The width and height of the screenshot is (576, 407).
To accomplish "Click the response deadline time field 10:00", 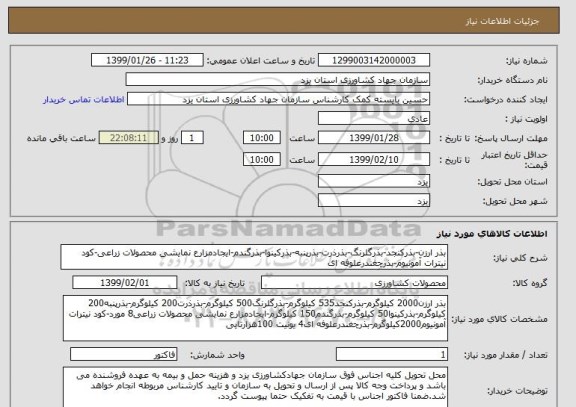I will [262, 138].
